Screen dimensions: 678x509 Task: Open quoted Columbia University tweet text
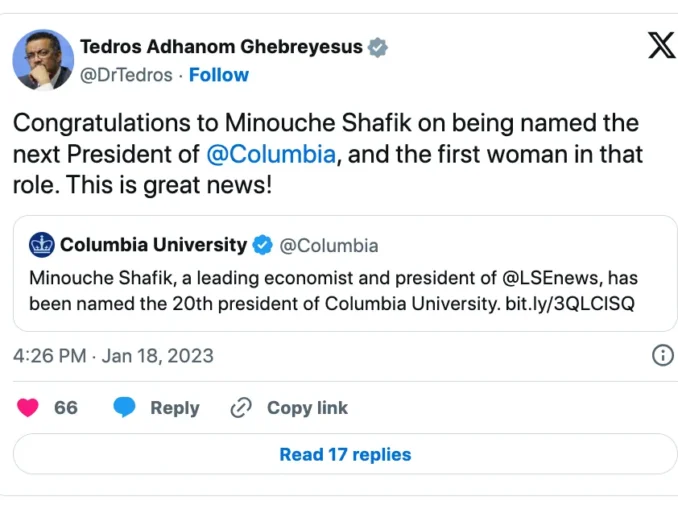pyautogui.click(x=331, y=289)
